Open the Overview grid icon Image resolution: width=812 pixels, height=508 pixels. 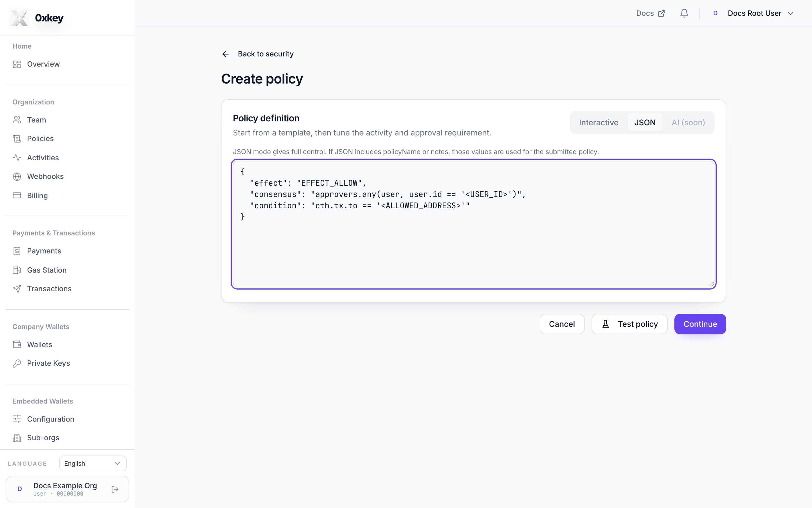pos(17,64)
